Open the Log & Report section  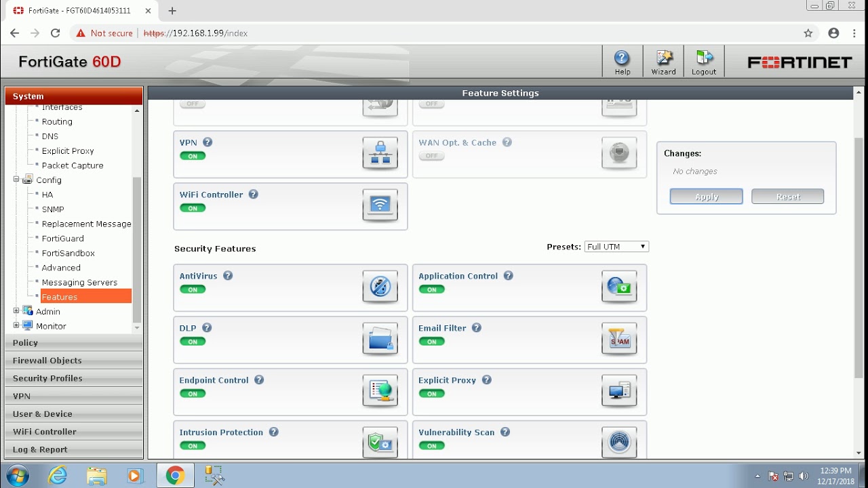74,449
